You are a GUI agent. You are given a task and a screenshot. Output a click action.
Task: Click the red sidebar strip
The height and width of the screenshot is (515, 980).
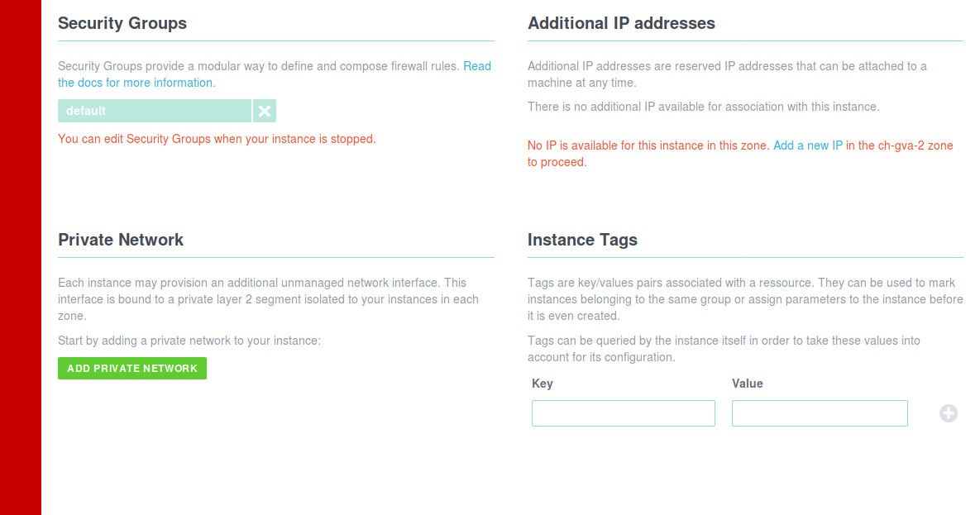(21, 258)
